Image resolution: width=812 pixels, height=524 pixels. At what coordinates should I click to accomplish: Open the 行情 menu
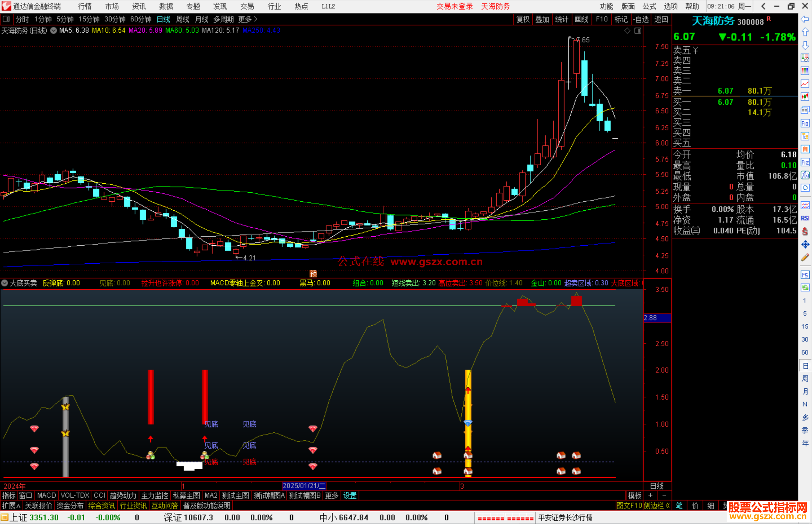click(85, 6)
